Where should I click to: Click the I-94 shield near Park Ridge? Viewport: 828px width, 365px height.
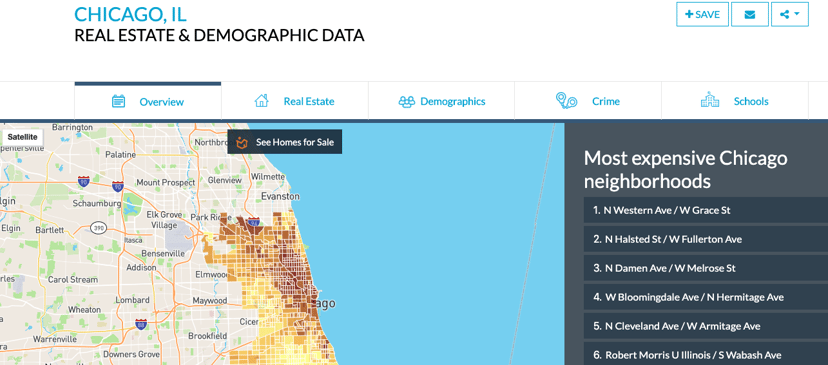tap(253, 222)
